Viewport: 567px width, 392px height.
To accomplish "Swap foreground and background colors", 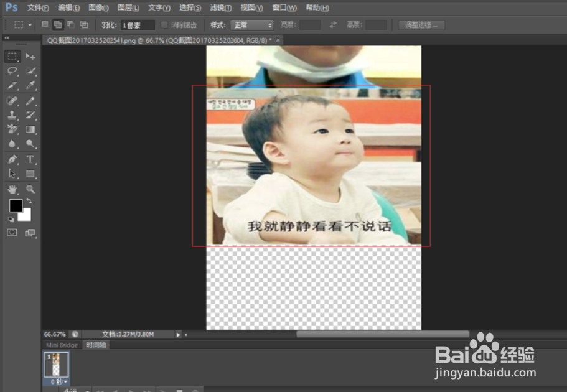I will click(29, 201).
